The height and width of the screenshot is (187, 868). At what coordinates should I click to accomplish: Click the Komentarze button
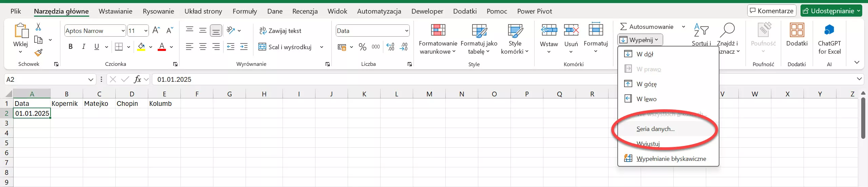point(771,11)
